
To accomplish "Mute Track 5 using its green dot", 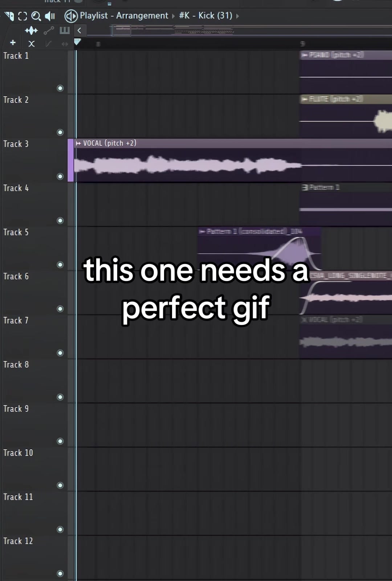I will [60, 265].
